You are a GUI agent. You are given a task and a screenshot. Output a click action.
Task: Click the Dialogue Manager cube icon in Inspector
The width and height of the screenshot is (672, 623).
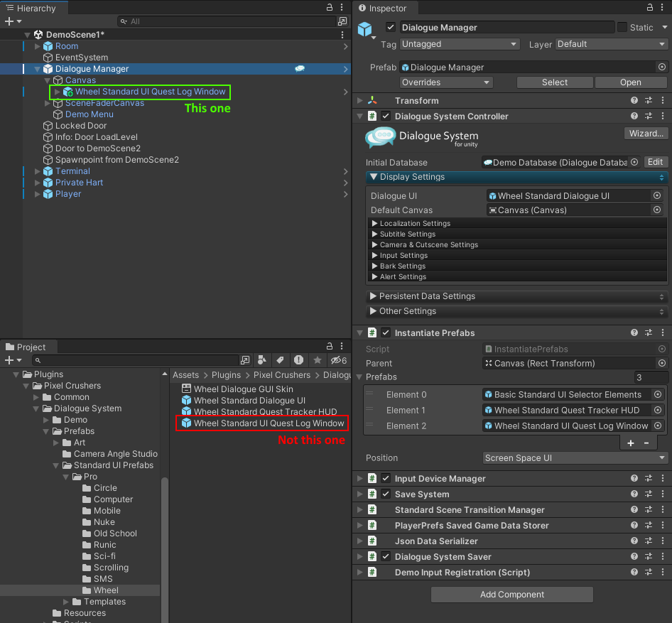click(x=364, y=29)
